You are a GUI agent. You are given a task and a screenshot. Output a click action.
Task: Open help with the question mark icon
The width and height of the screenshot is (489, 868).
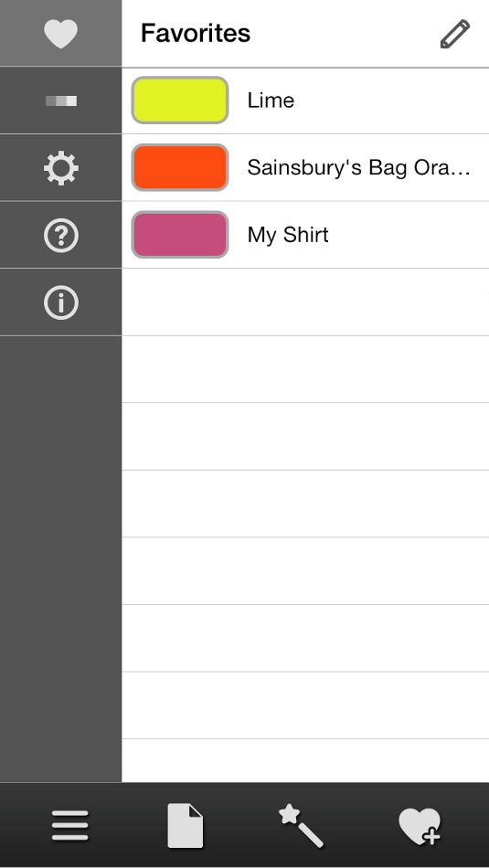(x=61, y=235)
